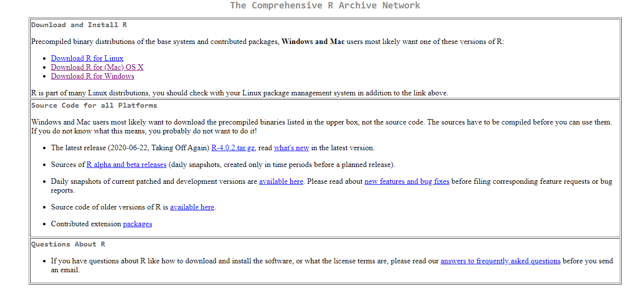
Task: Open daily snapshots 'available here' link
Action: pos(281,181)
